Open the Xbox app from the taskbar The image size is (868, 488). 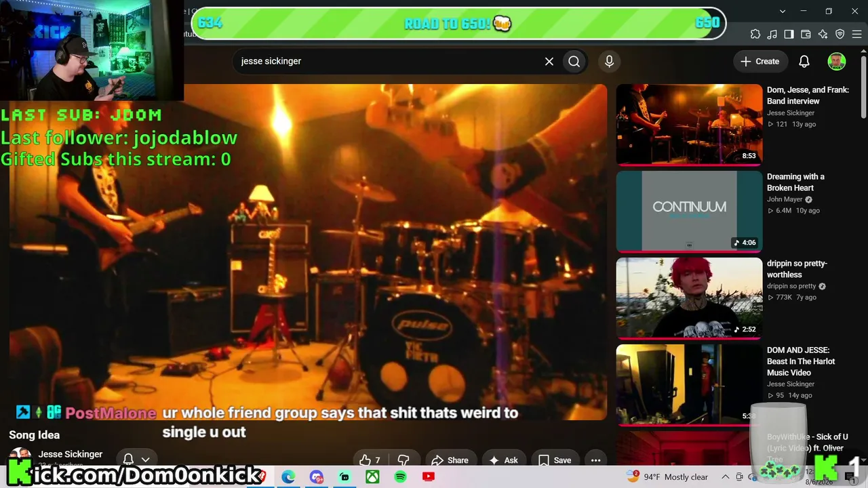pos(372,477)
